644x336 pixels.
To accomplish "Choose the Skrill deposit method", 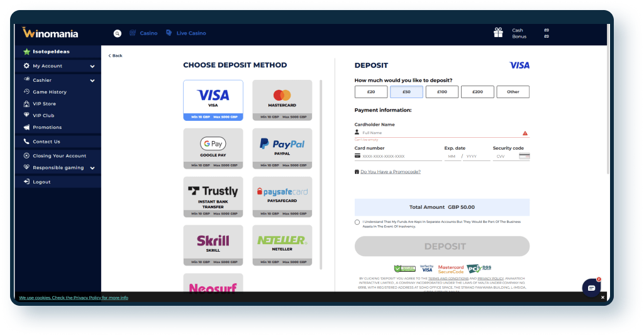I will point(213,245).
